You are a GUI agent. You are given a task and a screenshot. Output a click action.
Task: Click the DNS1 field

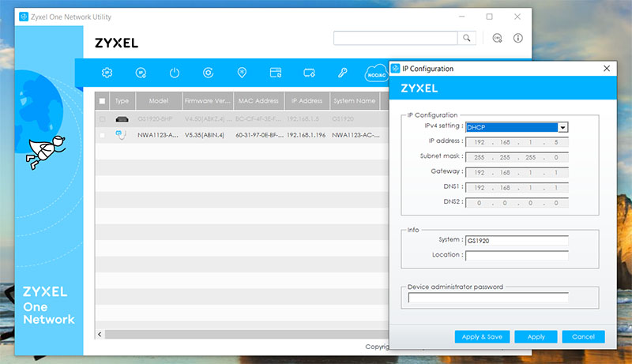pos(517,188)
